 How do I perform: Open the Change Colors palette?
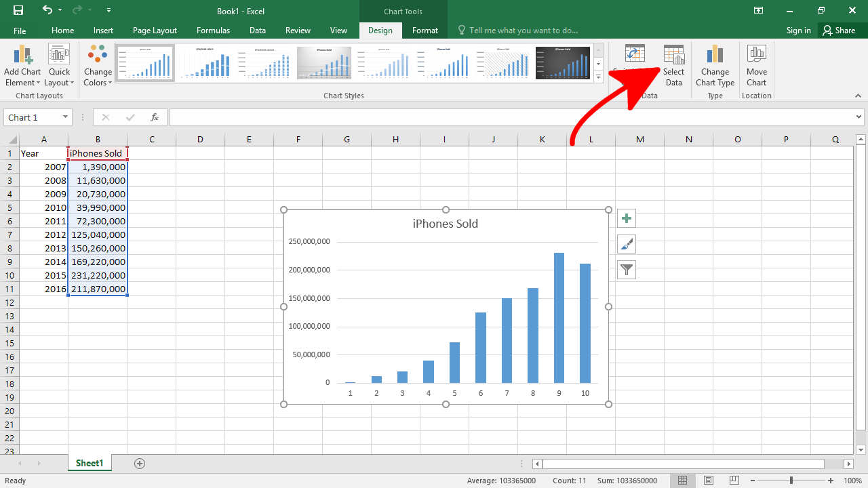tap(98, 66)
